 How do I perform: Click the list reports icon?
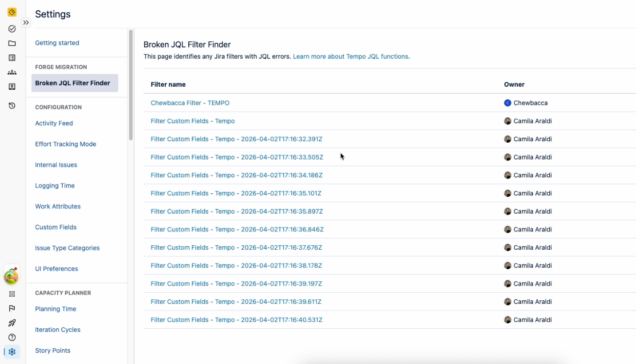[x=12, y=58]
